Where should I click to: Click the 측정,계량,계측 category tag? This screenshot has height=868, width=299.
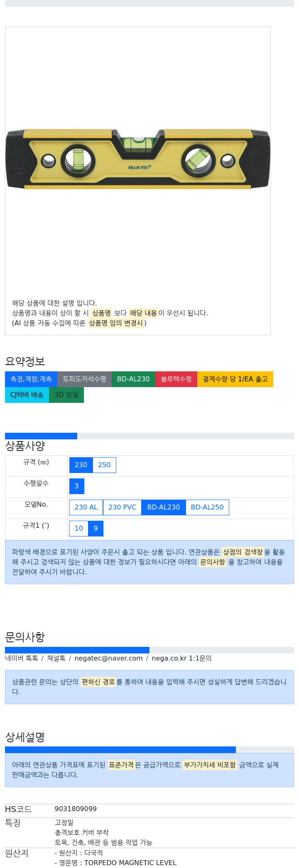(31, 379)
